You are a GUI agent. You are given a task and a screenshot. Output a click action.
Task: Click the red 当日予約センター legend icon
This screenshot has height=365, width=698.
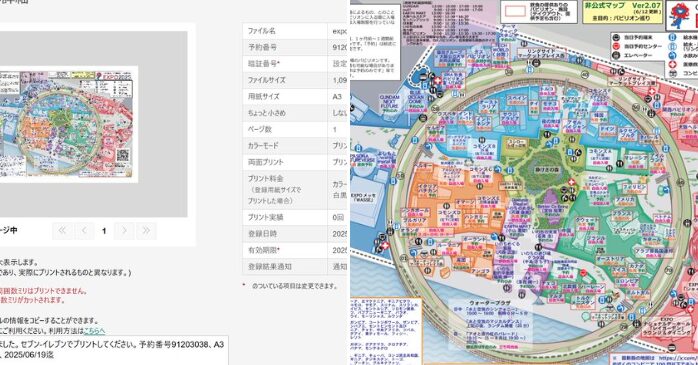pyautogui.click(x=616, y=46)
